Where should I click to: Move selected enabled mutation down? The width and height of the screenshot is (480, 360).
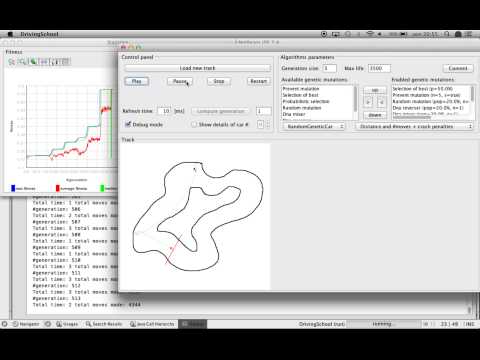tap(375, 115)
